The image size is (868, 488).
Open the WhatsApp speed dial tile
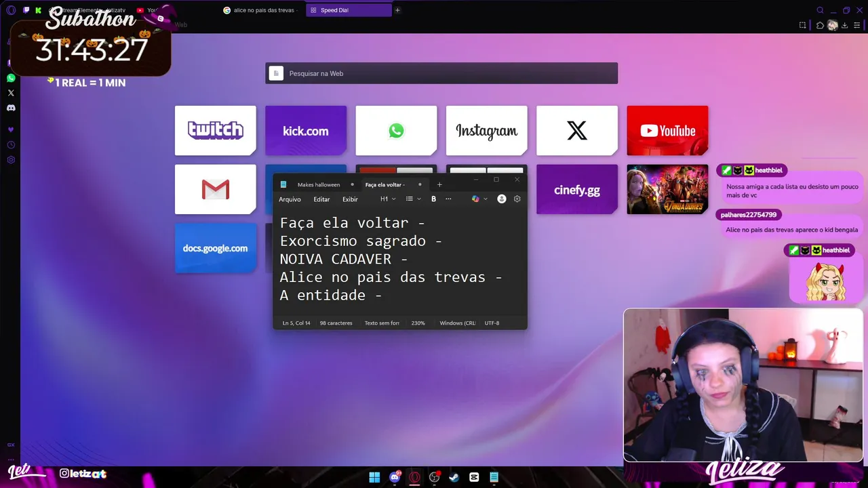[x=396, y=130]
